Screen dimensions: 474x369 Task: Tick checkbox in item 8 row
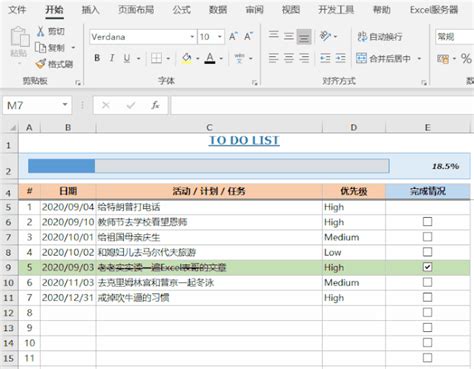coord(427,312)
